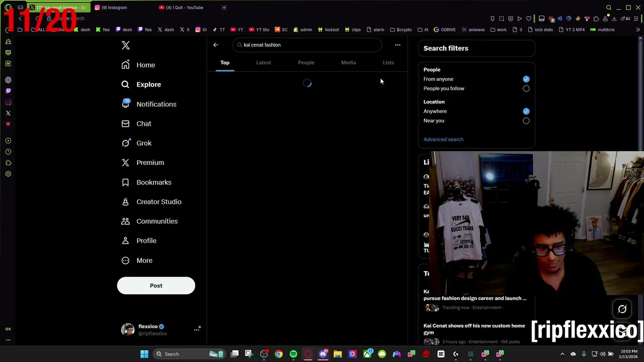Click the X logo in the left navigation
Viewport: 644px width, 362px height.
tap(126, 46)
